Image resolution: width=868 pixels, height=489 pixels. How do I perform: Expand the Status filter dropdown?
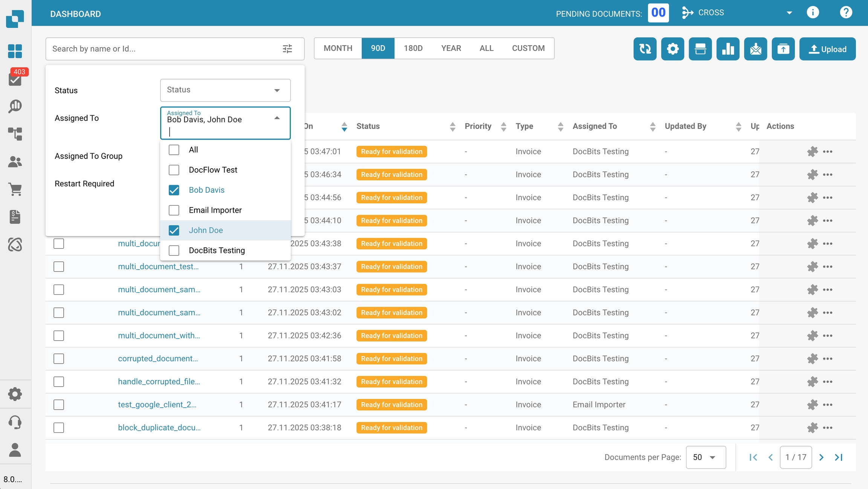225,90
